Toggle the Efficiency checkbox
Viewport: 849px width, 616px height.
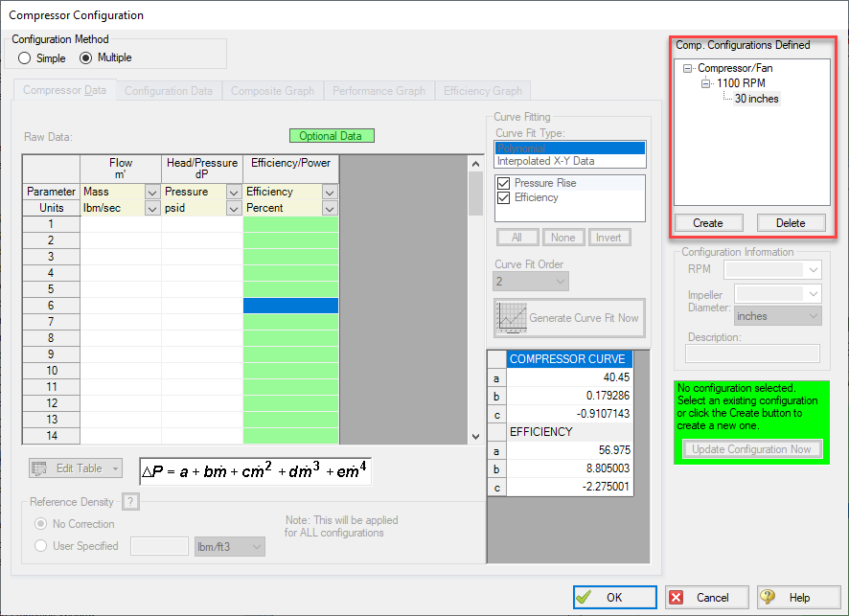pos(504,197)
